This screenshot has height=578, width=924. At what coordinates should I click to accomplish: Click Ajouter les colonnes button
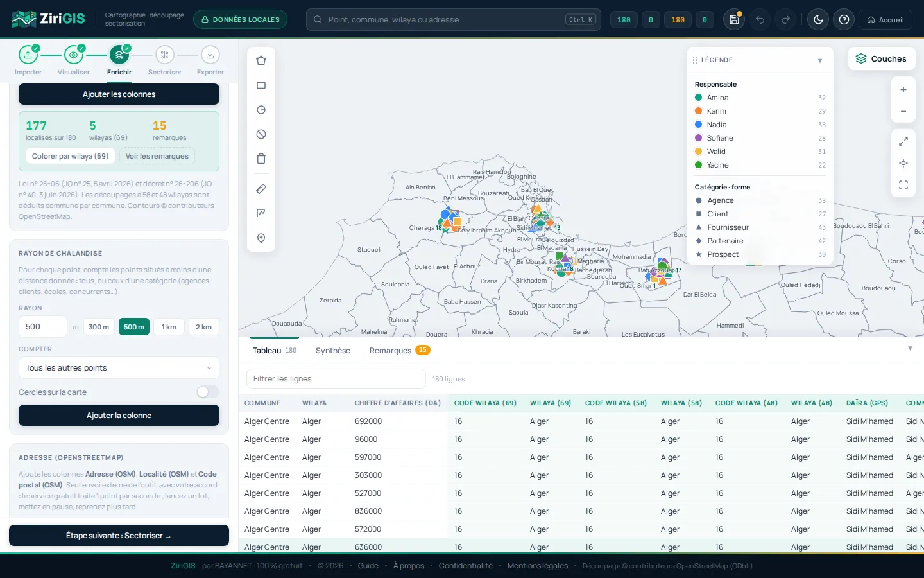pos(119,94)
